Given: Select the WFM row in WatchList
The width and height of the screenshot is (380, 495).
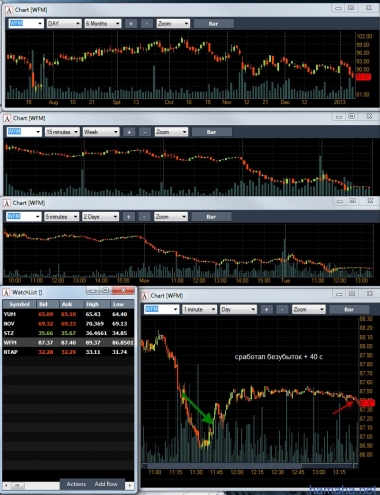Looking at the screenshot, I should [x=68, y=343].
